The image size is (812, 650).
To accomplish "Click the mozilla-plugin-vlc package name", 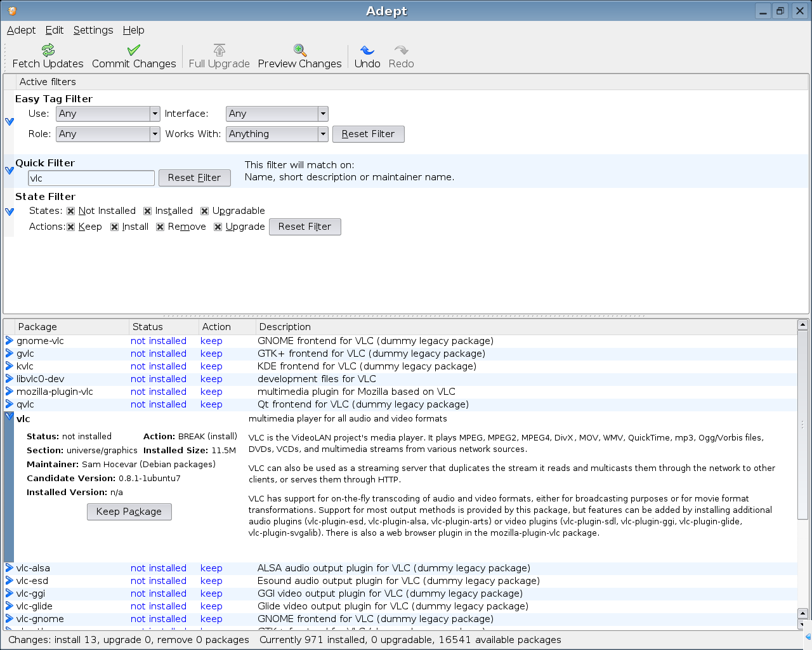I will coord(55,392).
